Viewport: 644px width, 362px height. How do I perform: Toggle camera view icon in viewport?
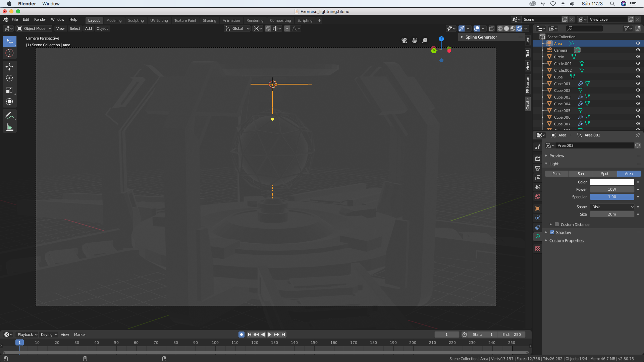[x=404, y=41]
